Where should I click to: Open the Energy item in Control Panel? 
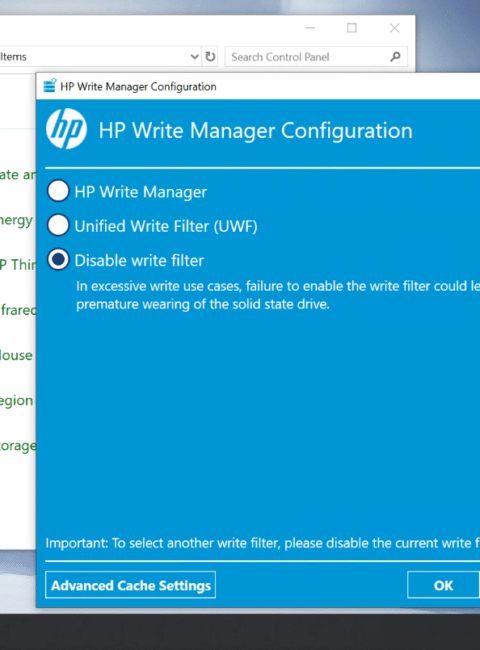coord(17,220)
